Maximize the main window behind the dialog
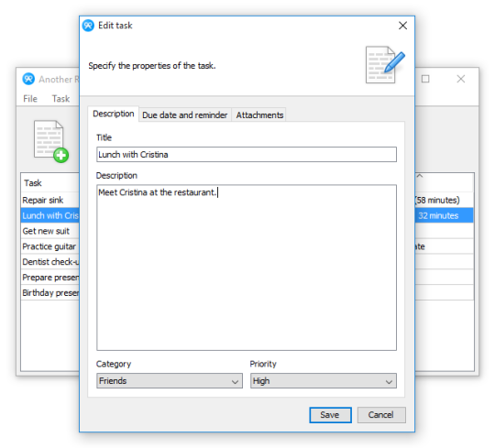The image size is (495, 448). (x=425, y=79)
